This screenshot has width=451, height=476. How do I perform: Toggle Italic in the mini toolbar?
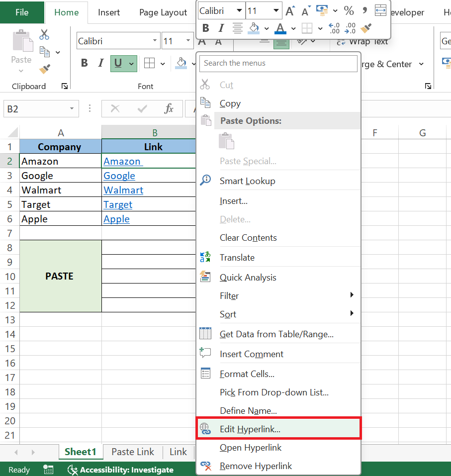click(221, 28)
